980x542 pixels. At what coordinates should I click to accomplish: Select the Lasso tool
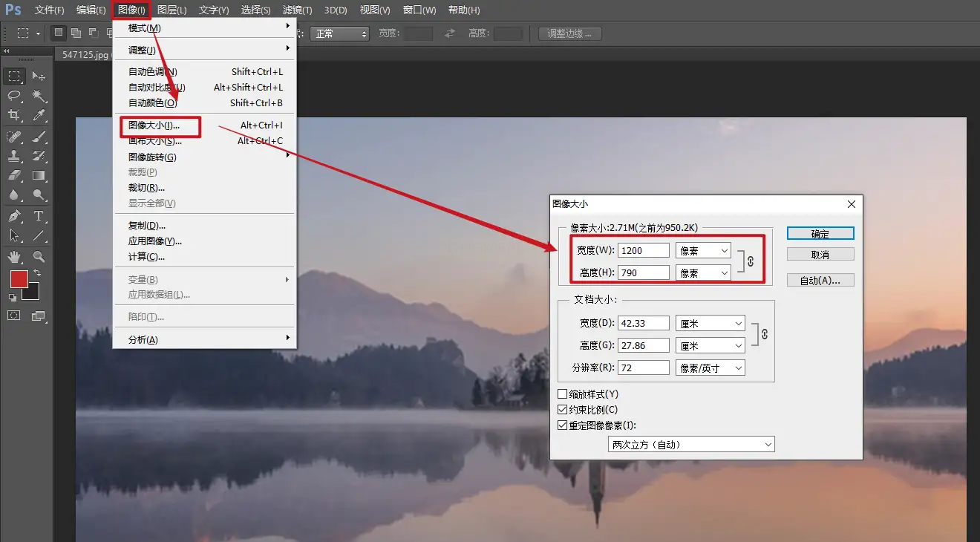pos(14,96)
